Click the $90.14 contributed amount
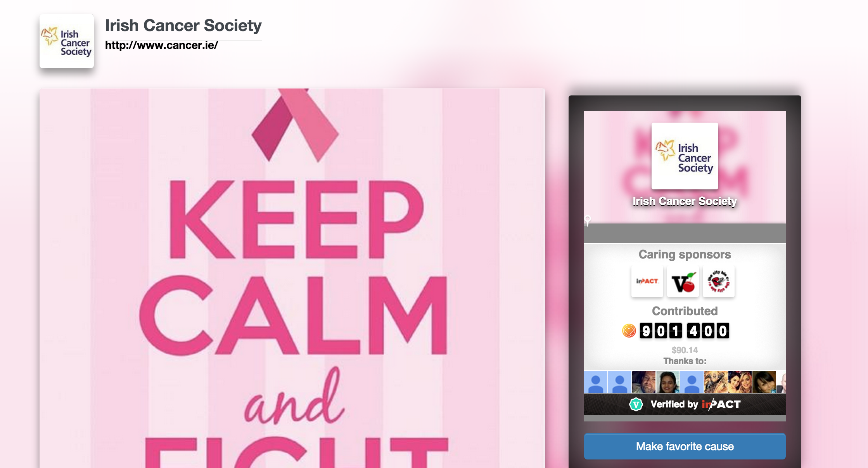Viewport: 868px width, 468px height. [x=685, y=350]
